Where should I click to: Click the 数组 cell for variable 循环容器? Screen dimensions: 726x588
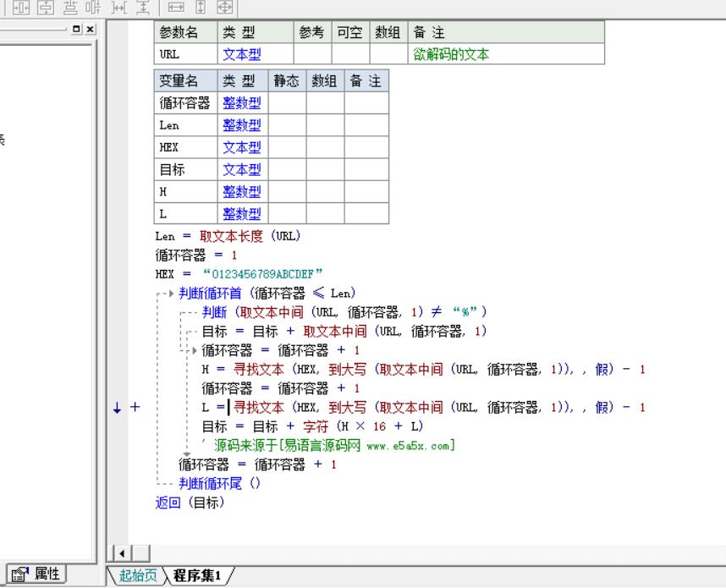(325, 102)
